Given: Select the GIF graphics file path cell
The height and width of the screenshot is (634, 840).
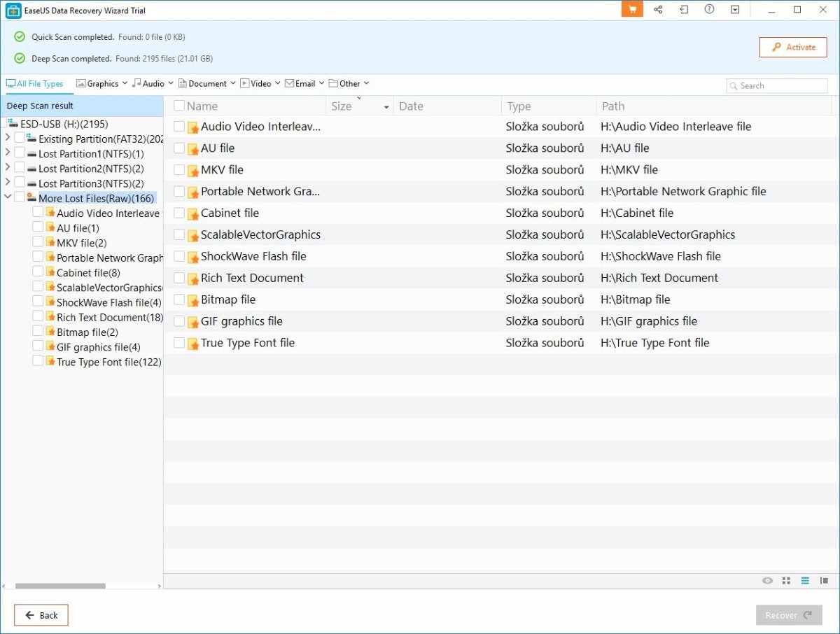Looking at the screenshot, I should click(x=649, y=321).
